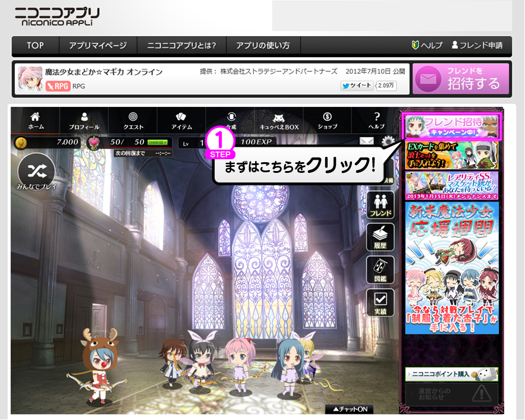Open the 図鑑 card encyclopedia icon
Screen dimensions: 525x420
381,270
